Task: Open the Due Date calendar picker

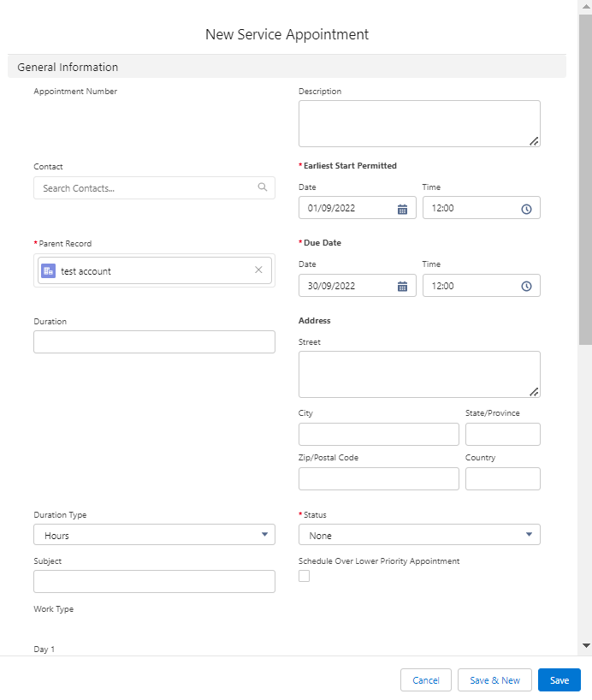Action: [x=402, y=286]
